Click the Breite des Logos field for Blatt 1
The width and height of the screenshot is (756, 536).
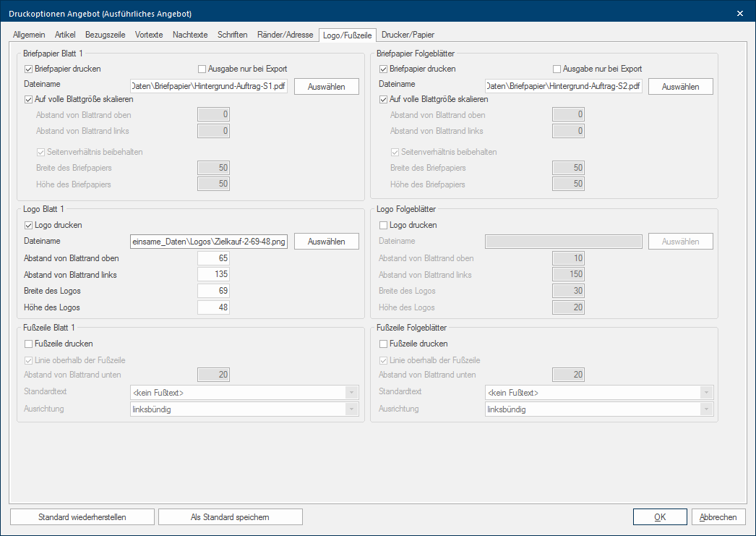[214, 292]
